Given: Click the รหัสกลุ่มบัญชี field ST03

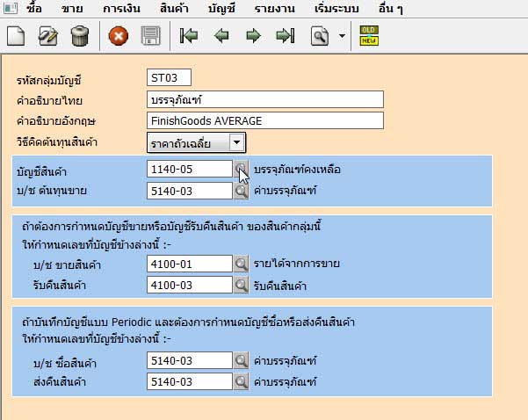Looking at the screenshot, I should click(169, 77).
